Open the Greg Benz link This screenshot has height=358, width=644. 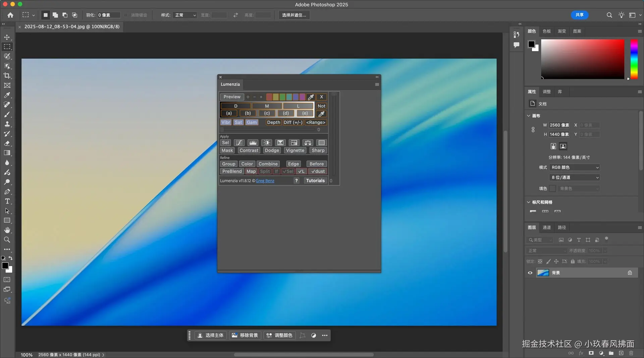click(265, 181)
